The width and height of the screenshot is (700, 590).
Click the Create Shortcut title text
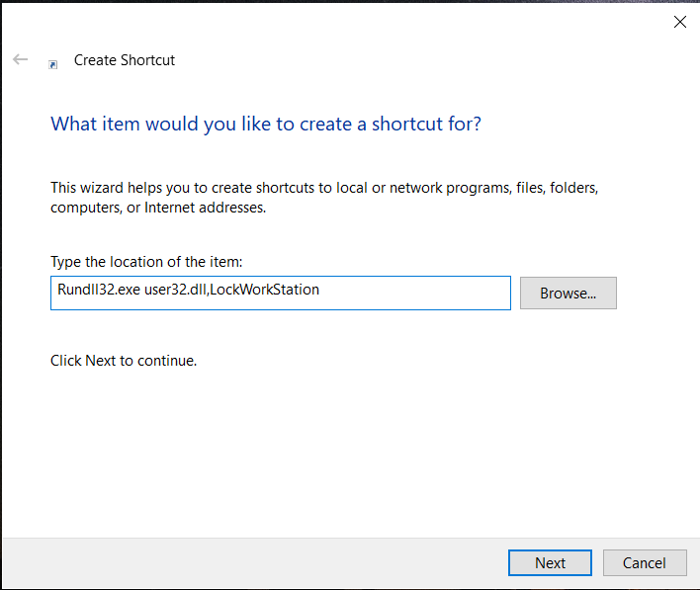tap(125, 60)
